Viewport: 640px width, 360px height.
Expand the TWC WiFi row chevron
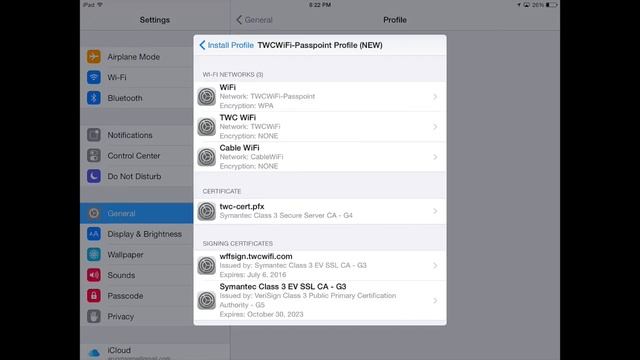(x=435, y=127)
